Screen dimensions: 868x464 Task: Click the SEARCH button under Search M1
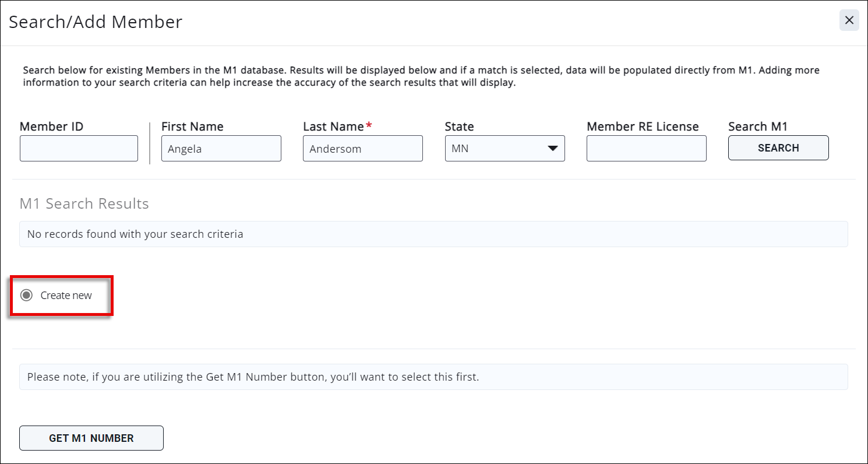pos(778,147)
